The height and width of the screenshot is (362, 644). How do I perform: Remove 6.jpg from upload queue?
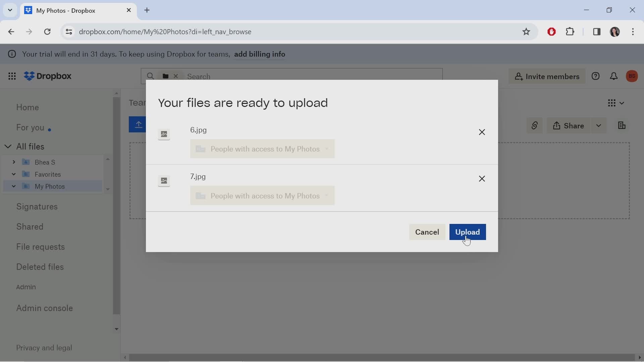tap(482, 131)
